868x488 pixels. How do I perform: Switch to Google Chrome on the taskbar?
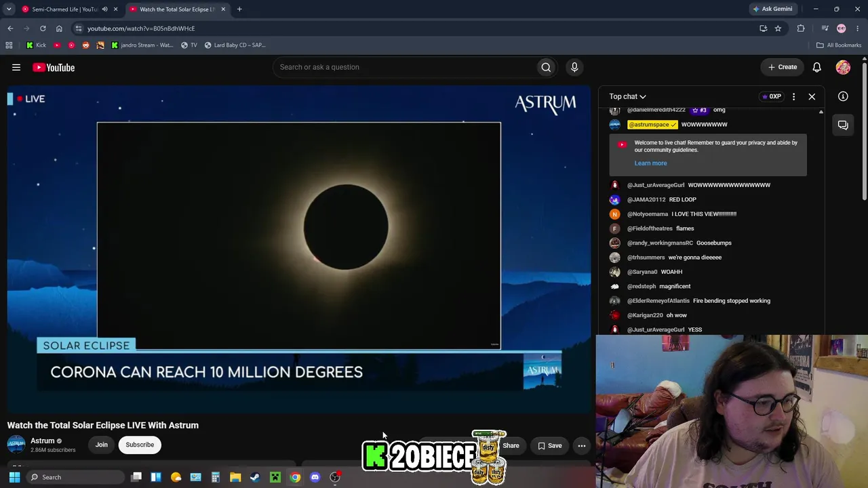[x=295, y=477]
